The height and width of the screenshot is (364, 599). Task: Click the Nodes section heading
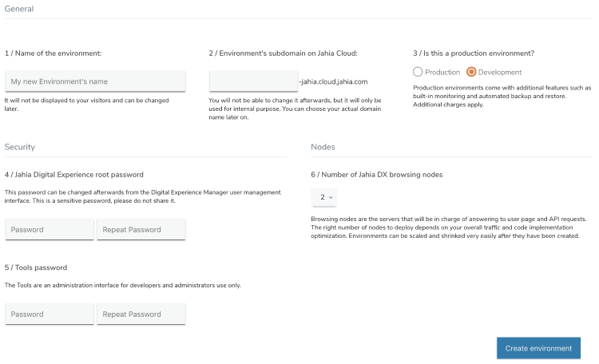[x=323, y=147]
